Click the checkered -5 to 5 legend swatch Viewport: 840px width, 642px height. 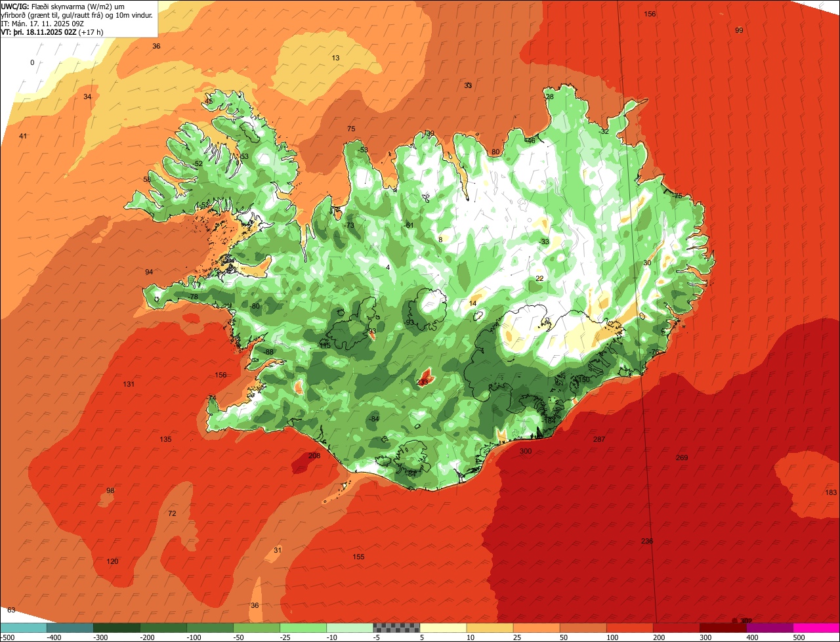coord(396,628)
